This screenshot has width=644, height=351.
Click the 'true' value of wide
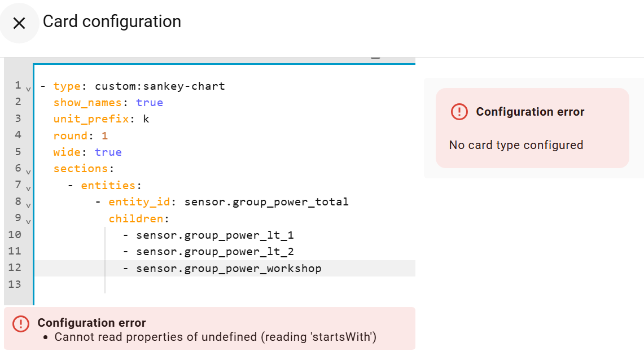coord(108,152)
